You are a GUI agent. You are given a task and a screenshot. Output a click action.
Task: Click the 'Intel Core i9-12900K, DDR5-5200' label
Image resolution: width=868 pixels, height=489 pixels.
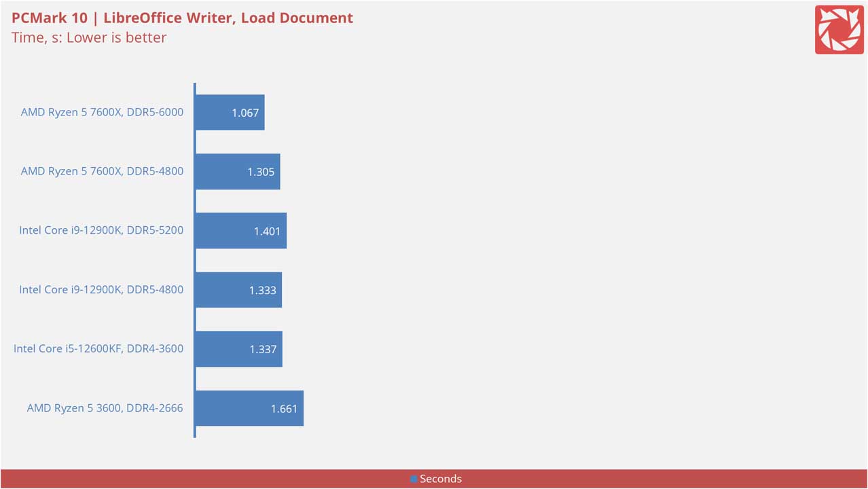(101, 230)
